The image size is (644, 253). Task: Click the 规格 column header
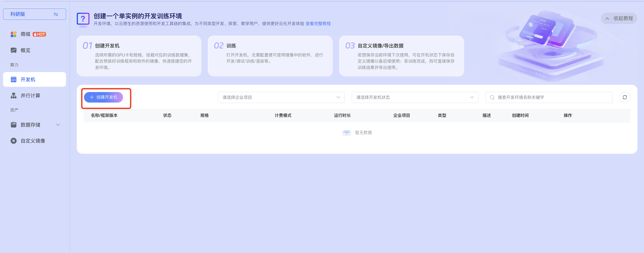(x=204, y=115)
